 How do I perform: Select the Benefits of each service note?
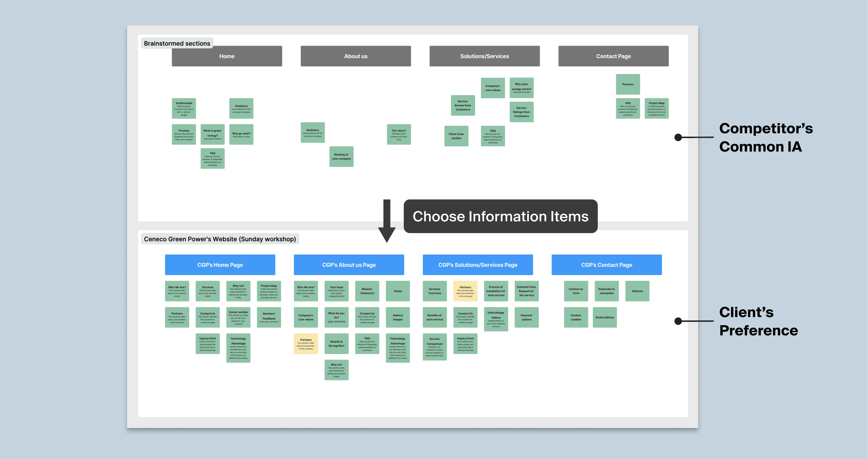pyautogui.click(x=435, y=317)
